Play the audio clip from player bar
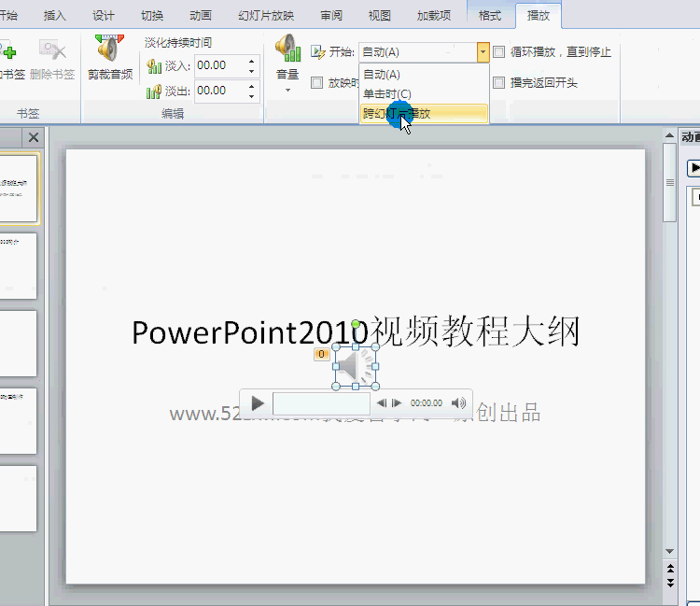The width and height of the screenshot is (700, 606). pyautogui.click(x=258, y=403)
